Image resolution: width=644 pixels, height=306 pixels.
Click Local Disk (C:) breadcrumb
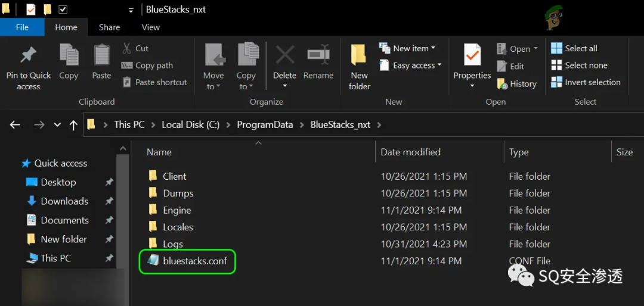pos(190,124)
